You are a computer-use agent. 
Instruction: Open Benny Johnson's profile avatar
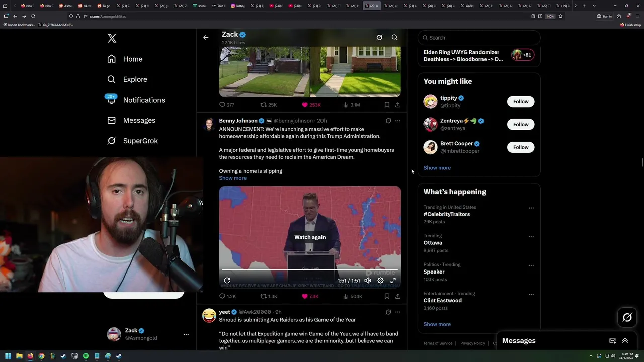pyautogui.click(x=209, y=124)
